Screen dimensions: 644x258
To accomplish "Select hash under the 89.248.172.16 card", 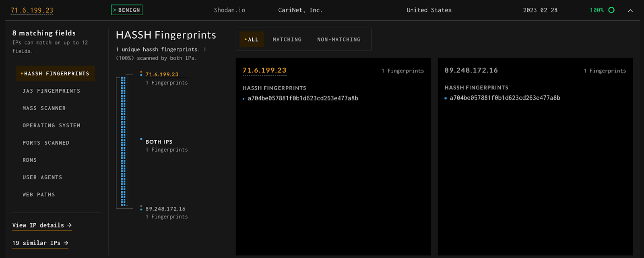I will click(505, 98).
